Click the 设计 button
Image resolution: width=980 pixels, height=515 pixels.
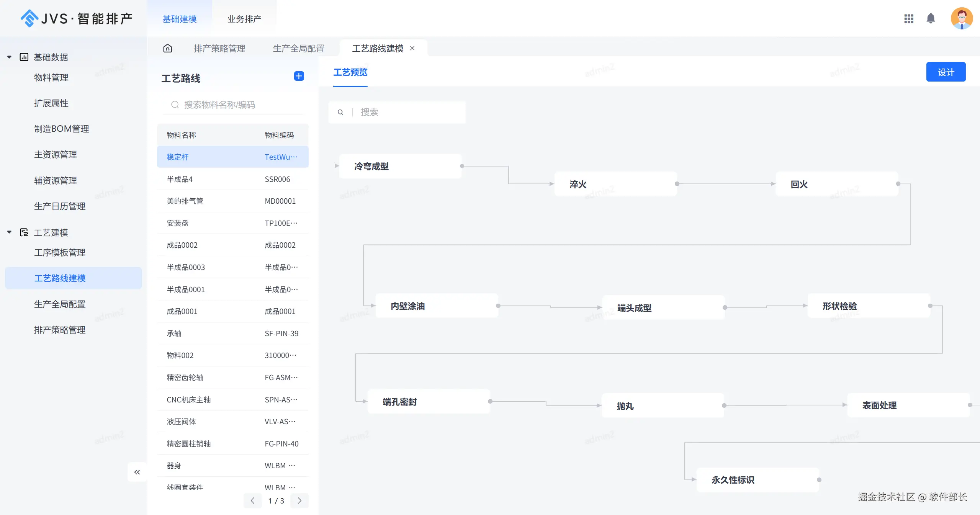[946, 72]
